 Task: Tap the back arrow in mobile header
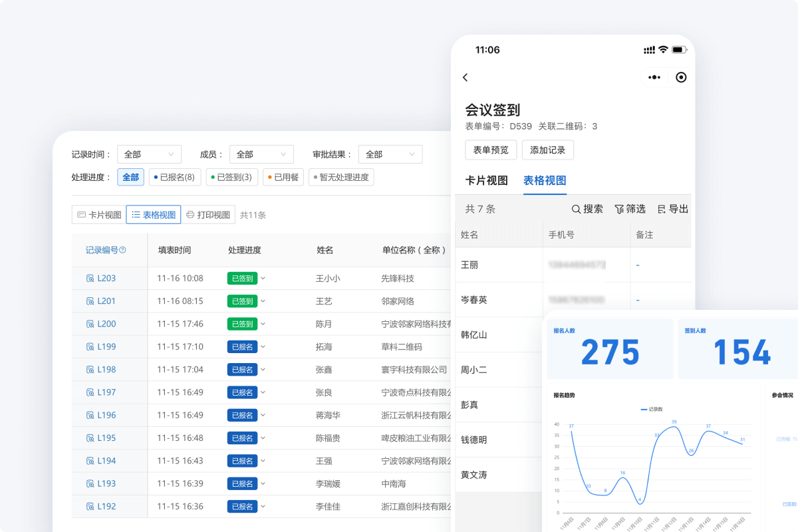[x=465, y=78]
